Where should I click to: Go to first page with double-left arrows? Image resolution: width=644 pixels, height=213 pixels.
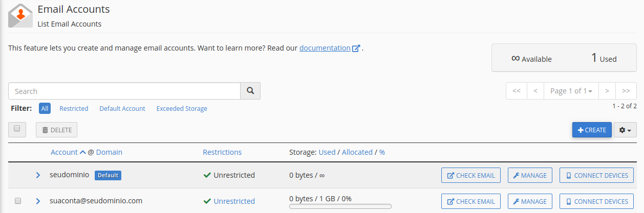517,91
